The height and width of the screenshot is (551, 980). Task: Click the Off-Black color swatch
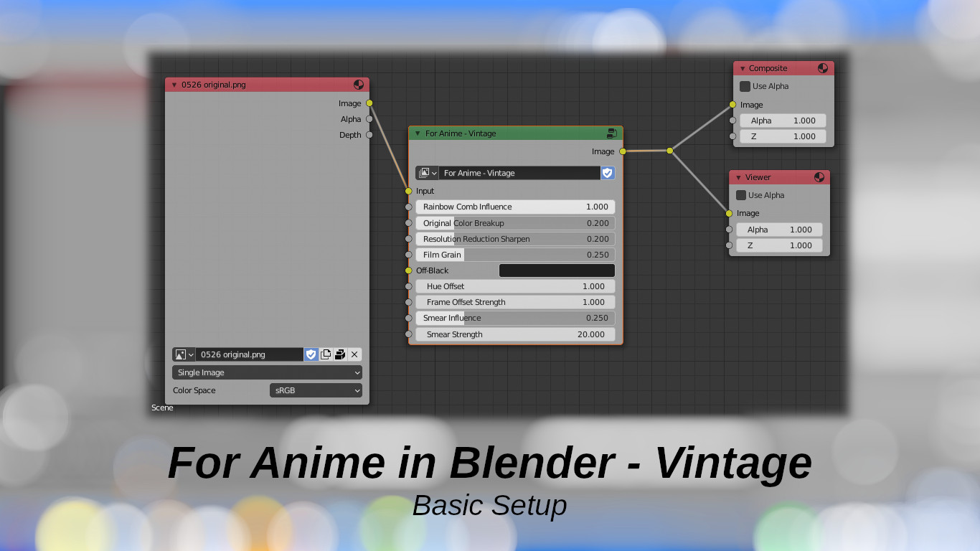(557, 270)
